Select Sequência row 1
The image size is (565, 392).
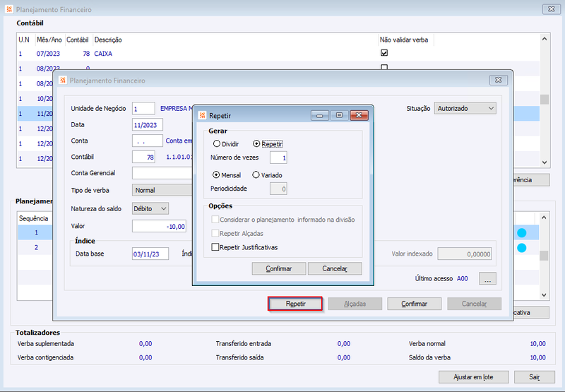coord(36,232)
